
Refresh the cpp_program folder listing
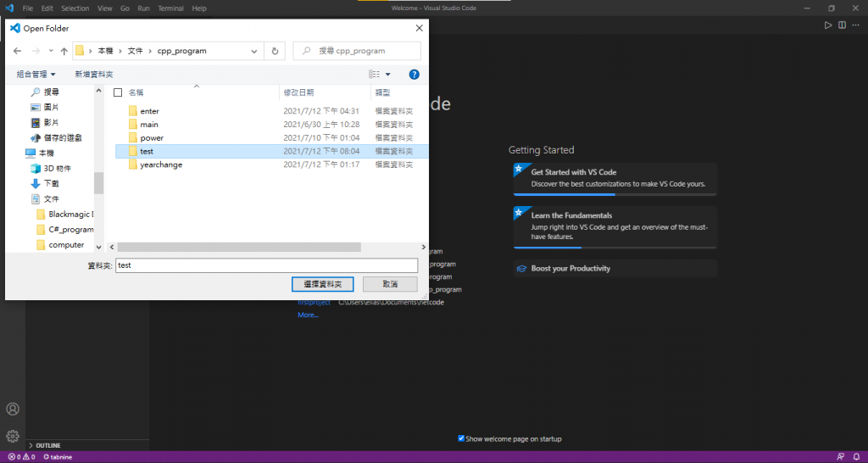275,51
